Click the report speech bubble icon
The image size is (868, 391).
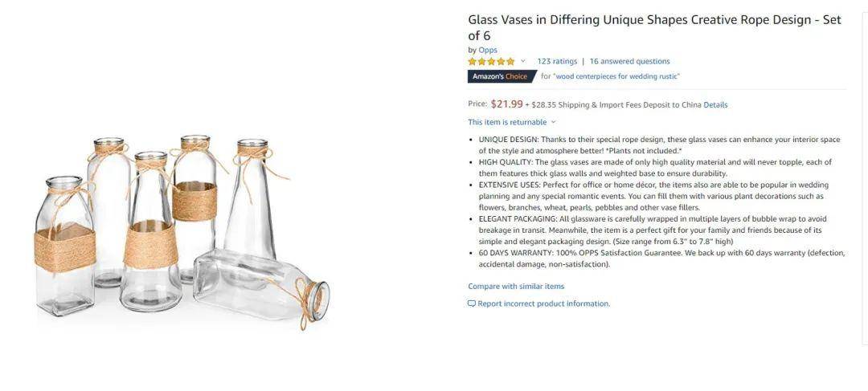472,303
